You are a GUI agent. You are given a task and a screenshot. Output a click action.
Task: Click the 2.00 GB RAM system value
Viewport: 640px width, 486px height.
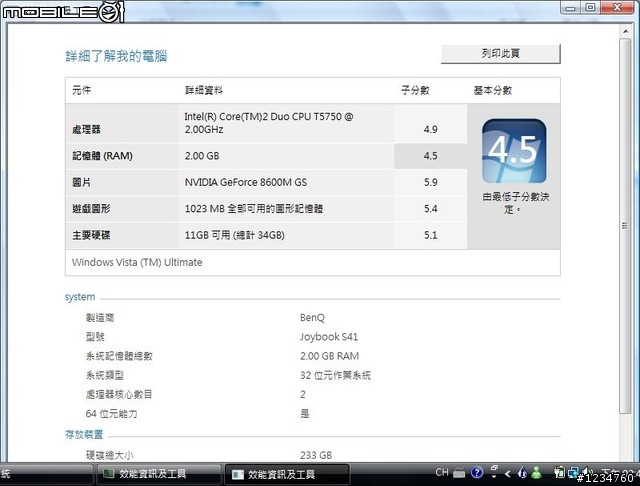click(x=329, y=356)
